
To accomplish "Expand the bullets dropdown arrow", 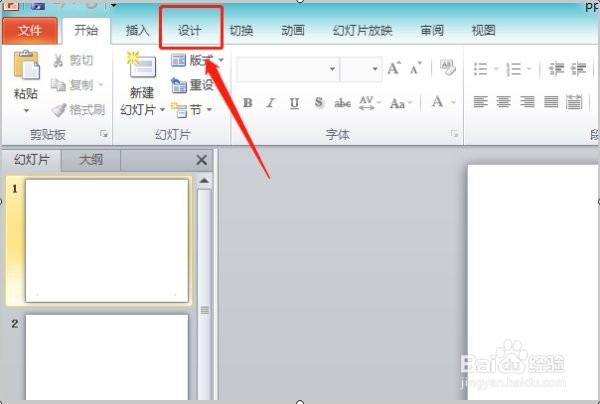I will [x=496, y=69].
